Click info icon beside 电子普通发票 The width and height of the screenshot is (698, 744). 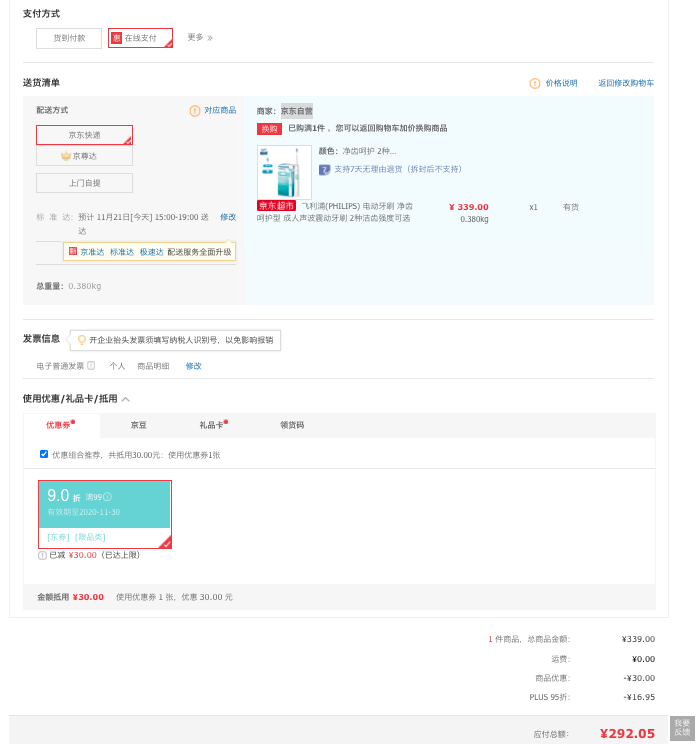(91, 365)
